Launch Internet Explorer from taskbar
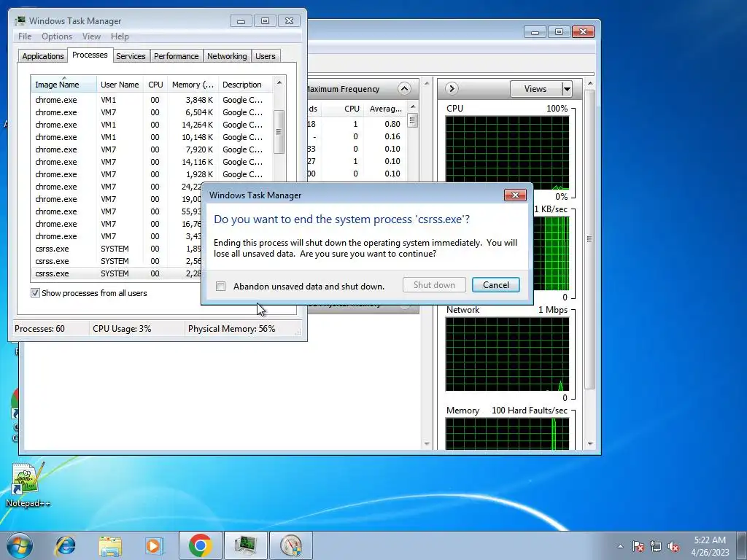This screenshot has width=747, height=560. click(x=65, y=545)
